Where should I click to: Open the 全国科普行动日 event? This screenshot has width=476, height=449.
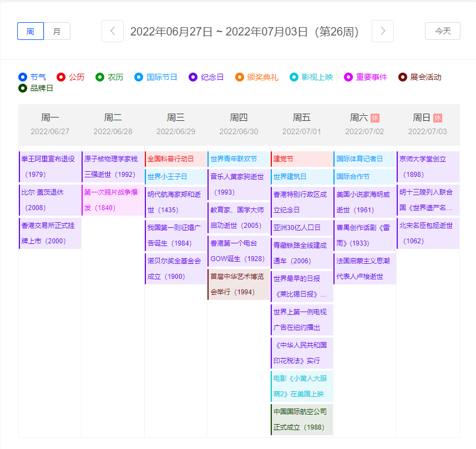click(176, 159)
